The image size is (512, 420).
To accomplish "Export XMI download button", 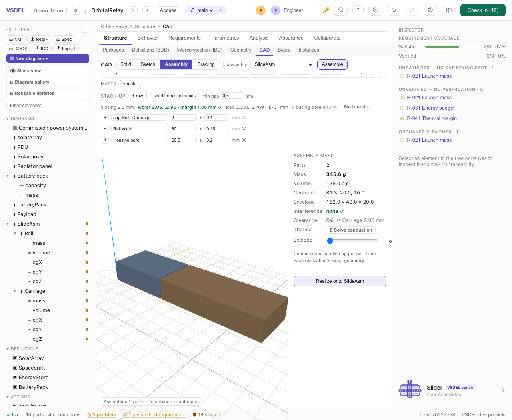I will [x=16, y=39].
